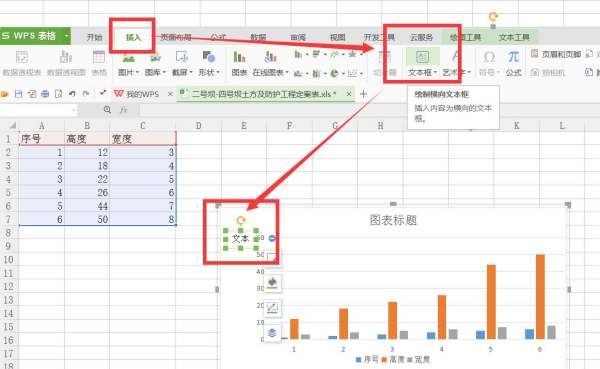Open the 图库 gallery icon
The height and width of the screenshot is (369, 600).
pos(155,57)
